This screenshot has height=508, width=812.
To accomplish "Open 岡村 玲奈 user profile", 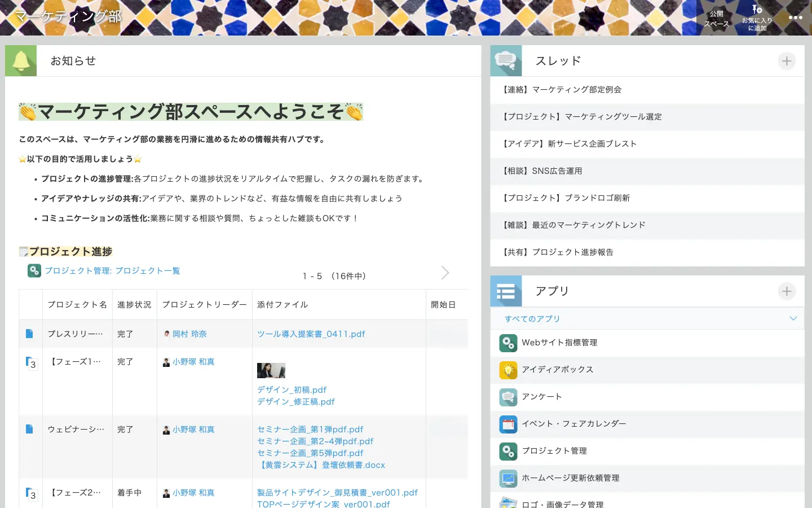I will 189,334.
